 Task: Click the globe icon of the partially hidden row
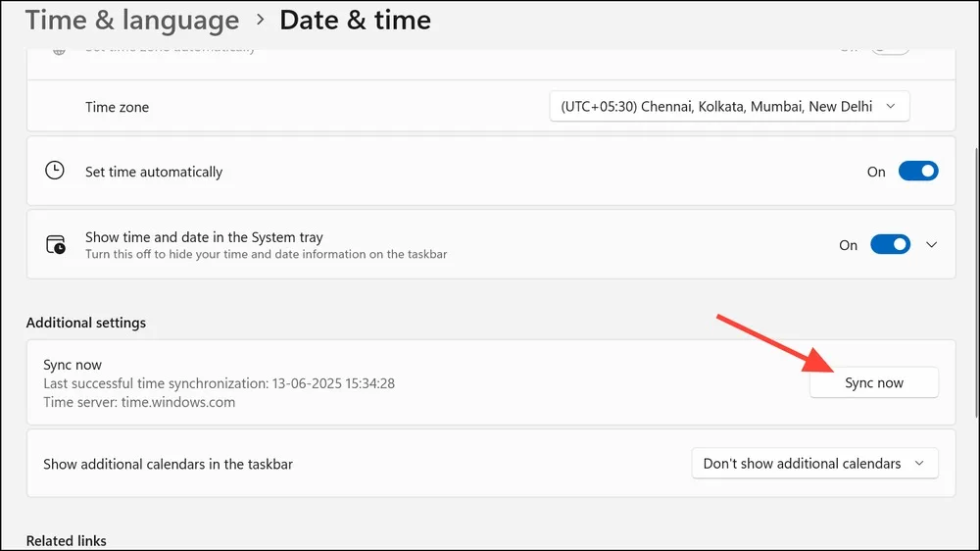tap(59, 51)
